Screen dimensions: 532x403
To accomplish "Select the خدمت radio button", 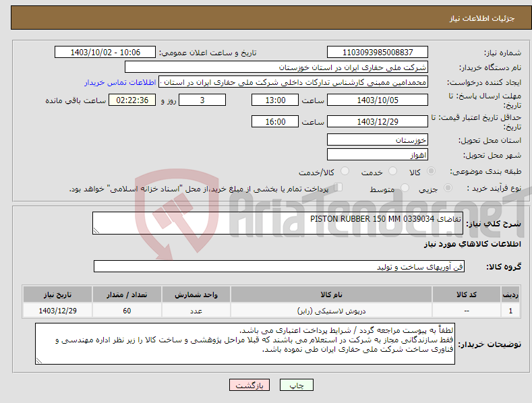I will tap(392, 171).
